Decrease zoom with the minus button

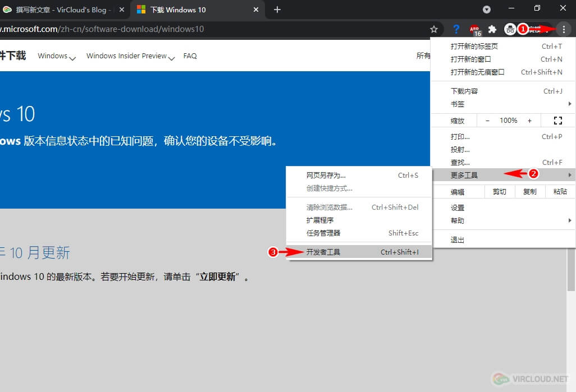[x=487, y=121]
